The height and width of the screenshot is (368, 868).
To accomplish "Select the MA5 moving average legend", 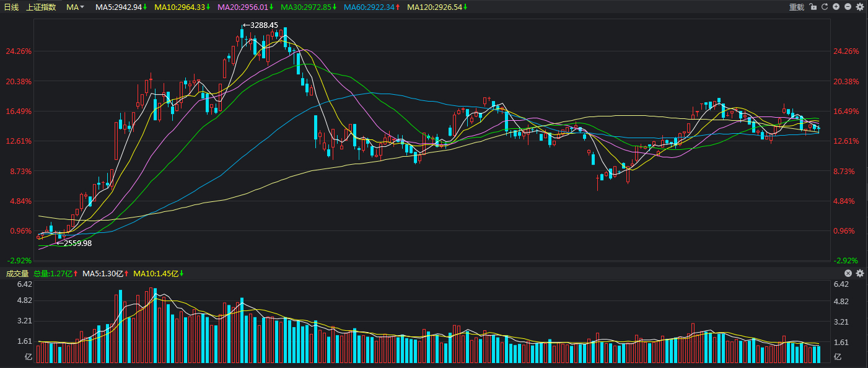I will coord(121,7).
